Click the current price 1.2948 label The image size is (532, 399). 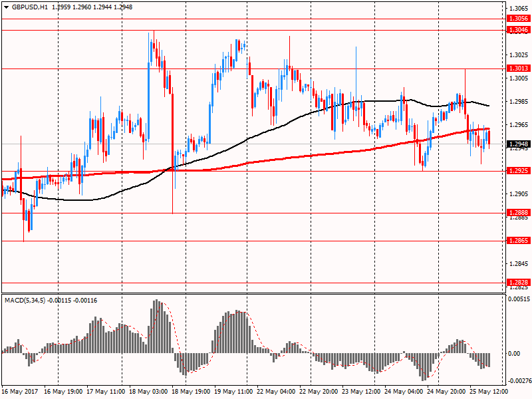click(519, 144)
